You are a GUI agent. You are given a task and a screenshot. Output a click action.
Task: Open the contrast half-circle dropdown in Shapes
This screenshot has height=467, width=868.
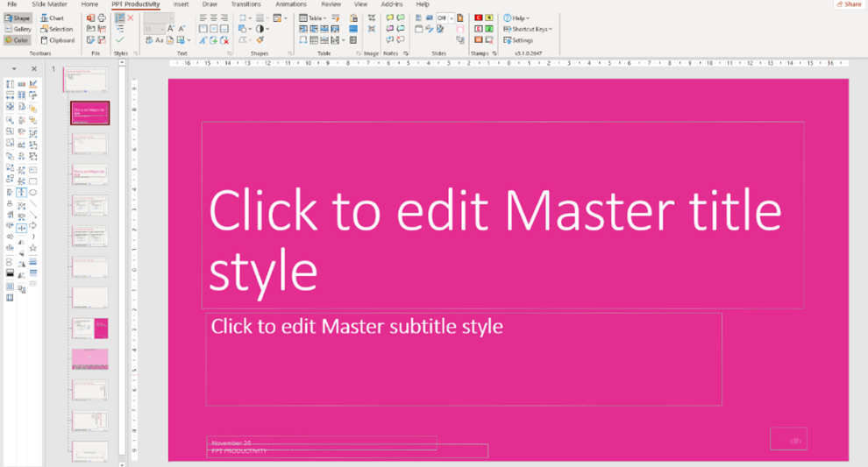pos(262,29)
